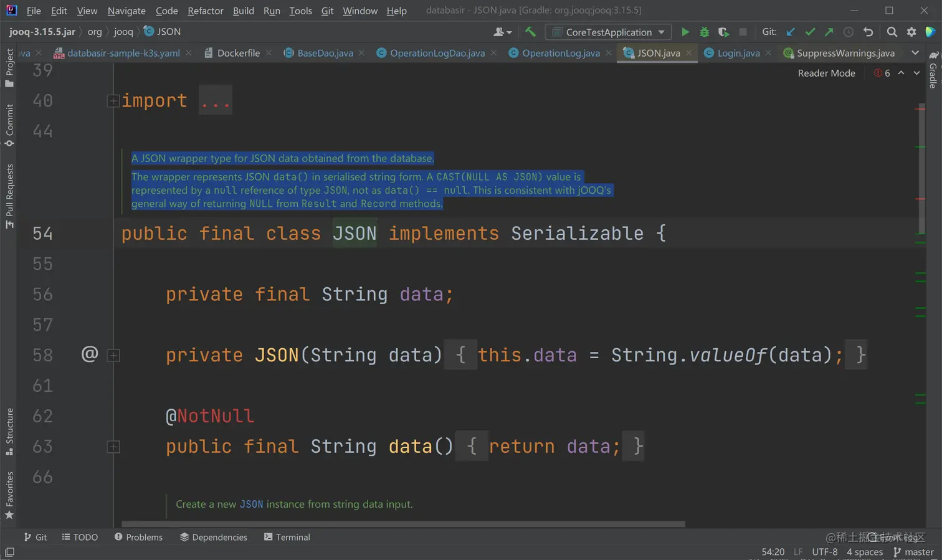
Task: Click the JetBrains Toolbox colored icon
Action: 931,32
